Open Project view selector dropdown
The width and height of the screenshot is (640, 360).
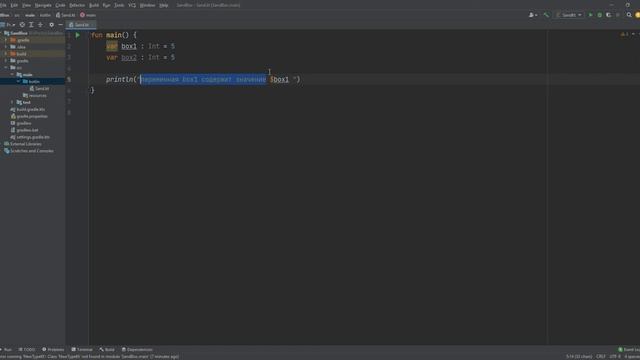(x=9, y=25)
